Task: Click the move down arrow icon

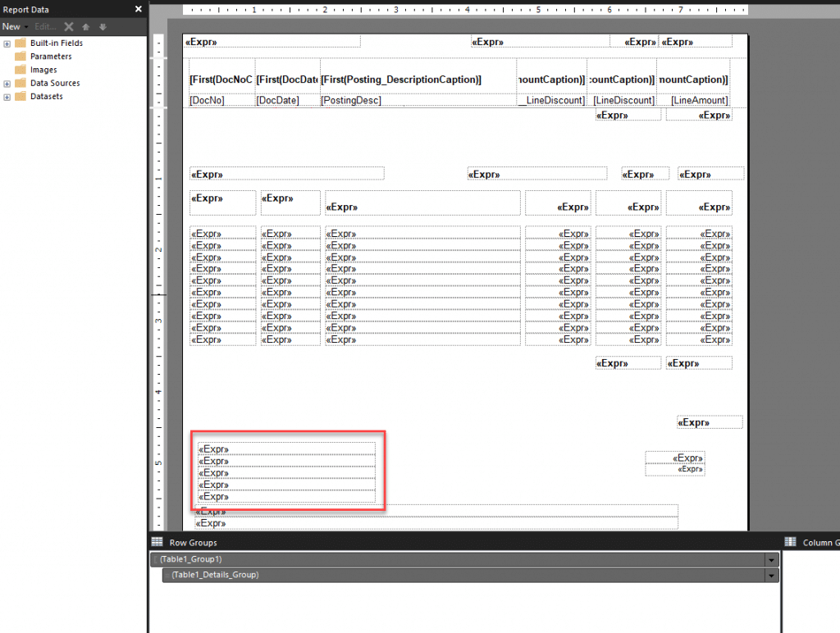Action: [x=103, y=26]
